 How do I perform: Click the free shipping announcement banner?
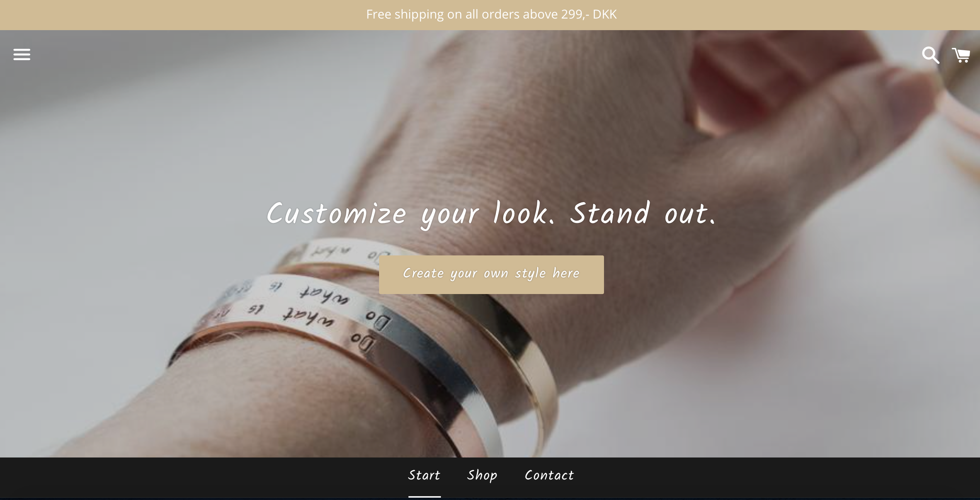click(x=490, y=15)
